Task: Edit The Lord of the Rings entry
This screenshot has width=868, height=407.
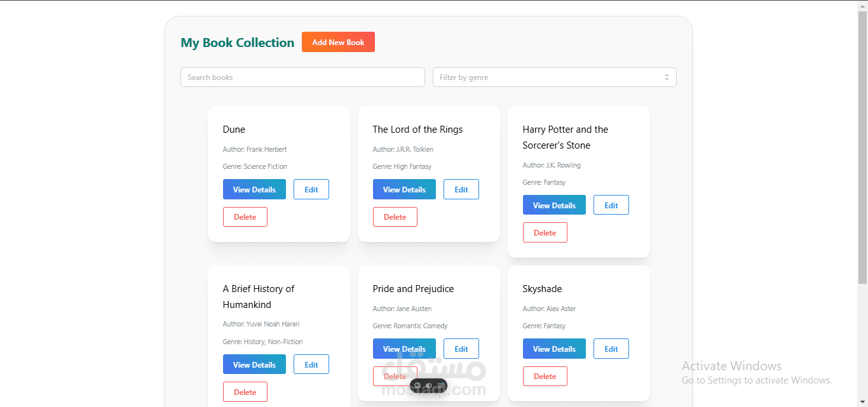Action: 461,189
